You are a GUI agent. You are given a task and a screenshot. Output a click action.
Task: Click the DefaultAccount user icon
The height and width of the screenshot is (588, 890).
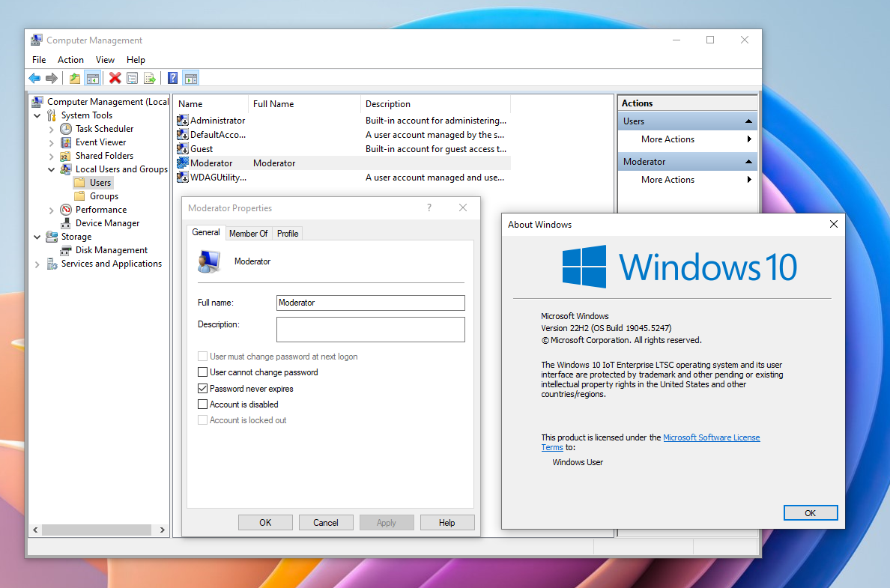183,135
